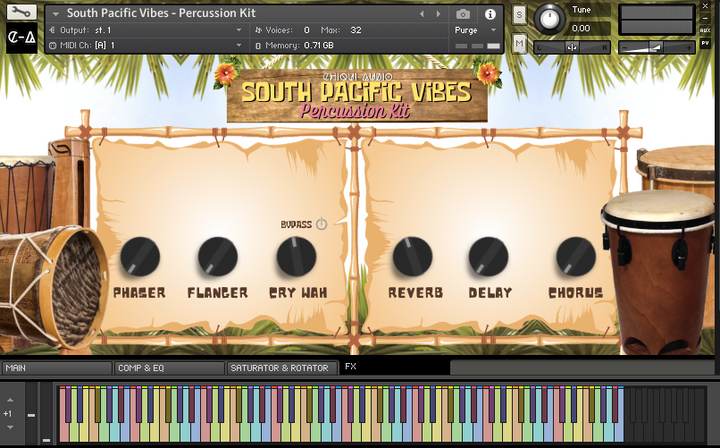Shift keyboard octave down arrow
The width and height of the screenshot is (720, 448).
tap(10, 427)
